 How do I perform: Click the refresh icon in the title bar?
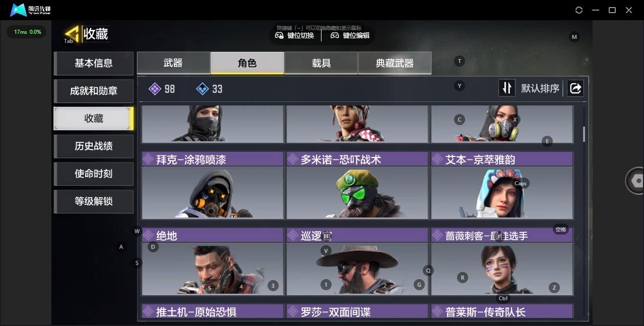579,10
